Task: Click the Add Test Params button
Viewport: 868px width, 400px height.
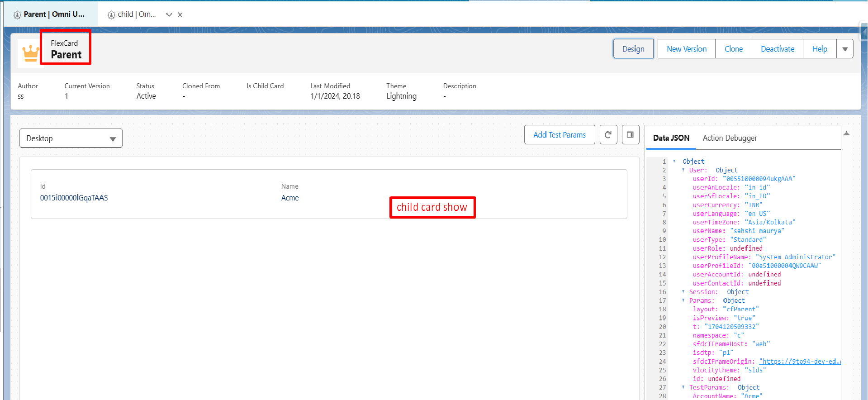Action: (560, 135)
